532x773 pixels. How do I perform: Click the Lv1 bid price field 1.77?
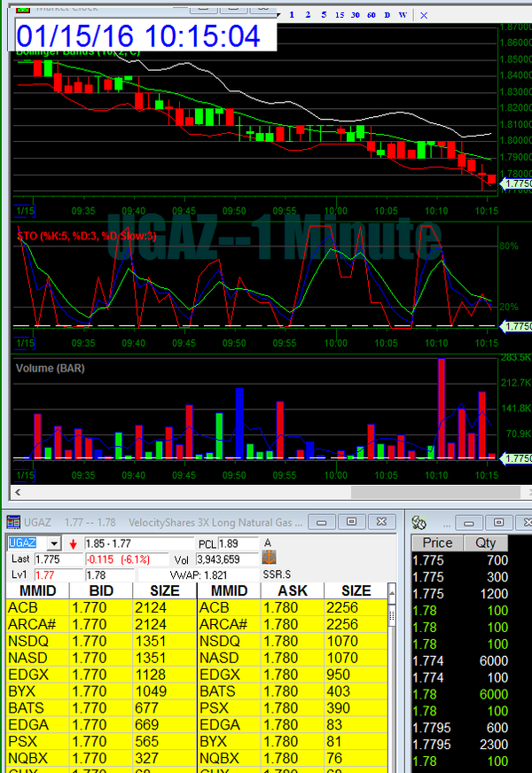(x=56, y=575)
